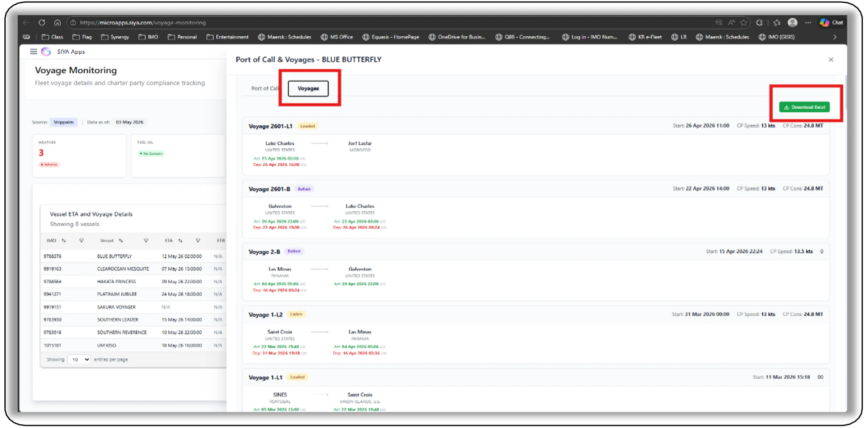868x428 pixels.
Task: Open the browser profile avatar
Action: (x=792, y=23)
